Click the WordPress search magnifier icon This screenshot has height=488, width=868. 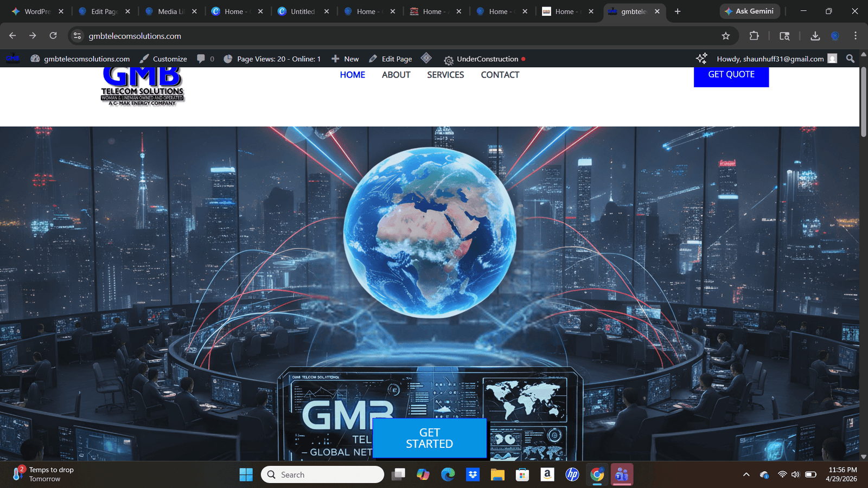coord(850,59)
